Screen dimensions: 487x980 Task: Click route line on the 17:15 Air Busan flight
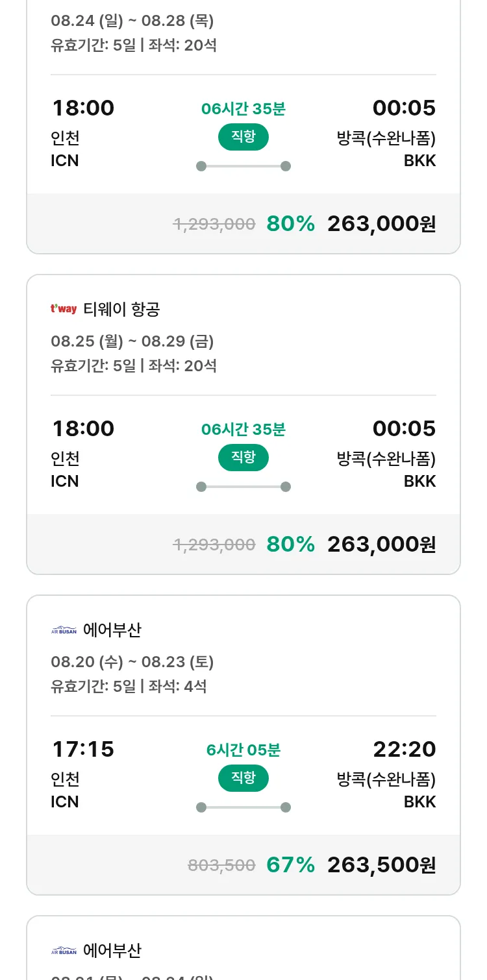(x=243, y=807)
